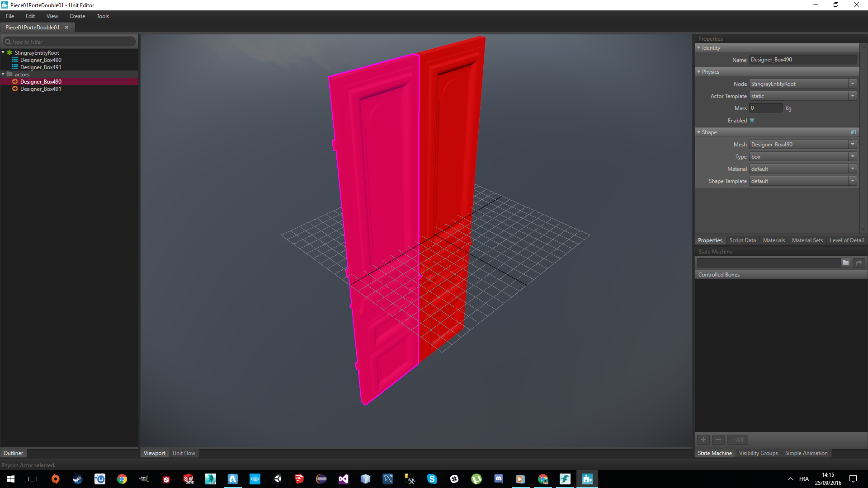Edit the Mass value field

coord(765,108)
